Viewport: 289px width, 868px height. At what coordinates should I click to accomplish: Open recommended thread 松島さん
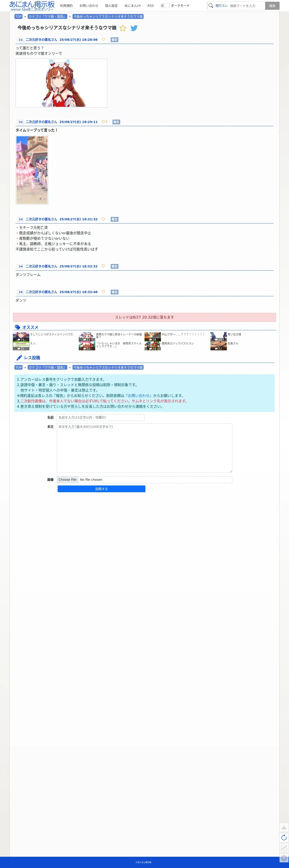[233, 343]
